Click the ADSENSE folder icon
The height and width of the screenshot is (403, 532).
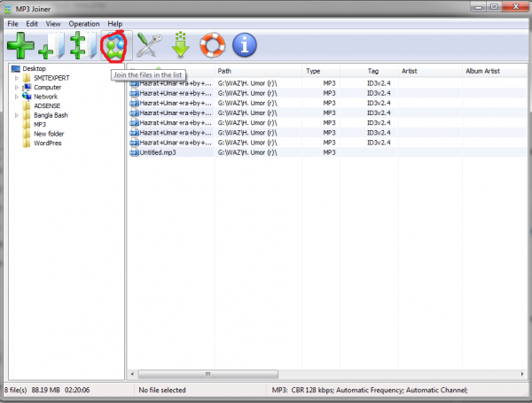[x=27, y=105]
